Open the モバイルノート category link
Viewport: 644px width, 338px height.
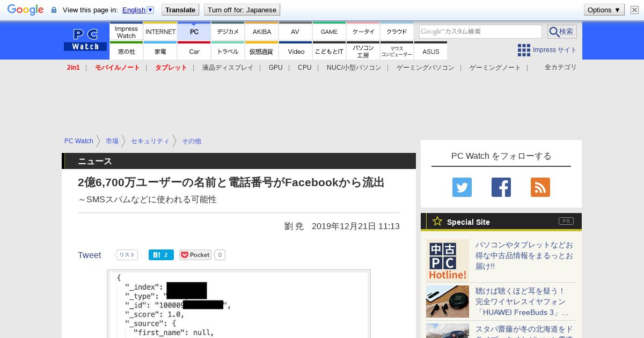(117, 68)
